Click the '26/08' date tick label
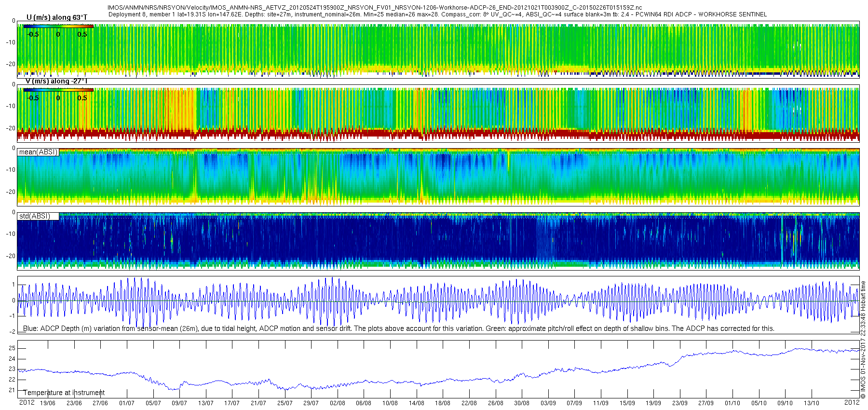 coord(496,403)
